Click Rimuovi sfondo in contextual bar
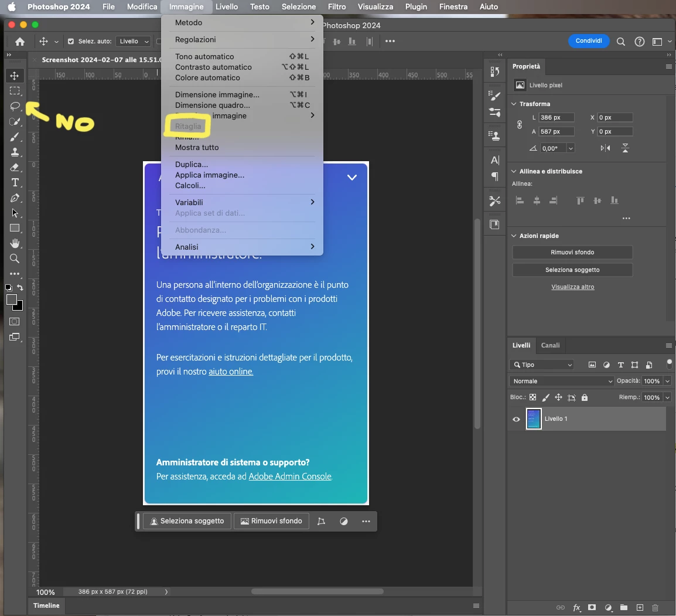Viewport: 676px width, 616px height. point(271,521)
